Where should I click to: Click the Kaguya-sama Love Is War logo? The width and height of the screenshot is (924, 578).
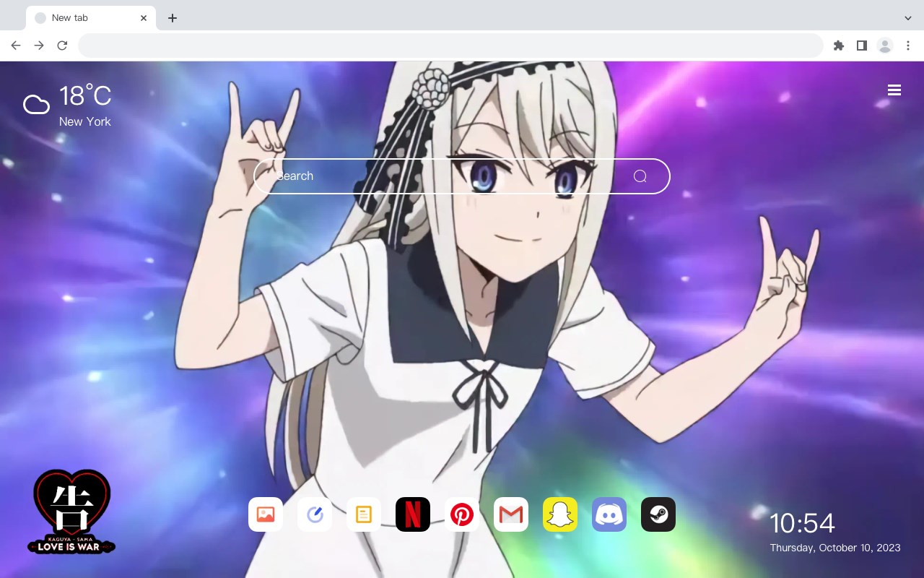(x=71, y=512)
